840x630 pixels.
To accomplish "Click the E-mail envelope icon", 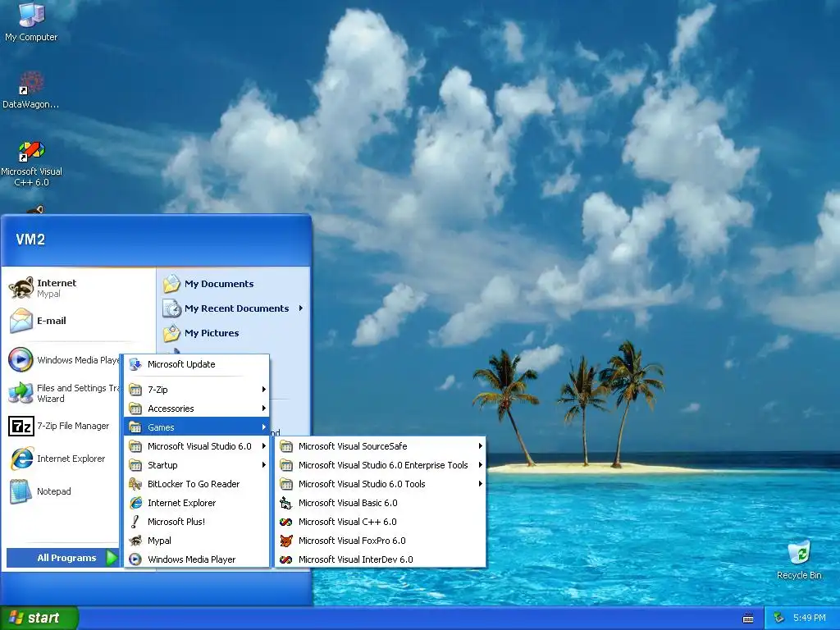I will pos(21,321).
